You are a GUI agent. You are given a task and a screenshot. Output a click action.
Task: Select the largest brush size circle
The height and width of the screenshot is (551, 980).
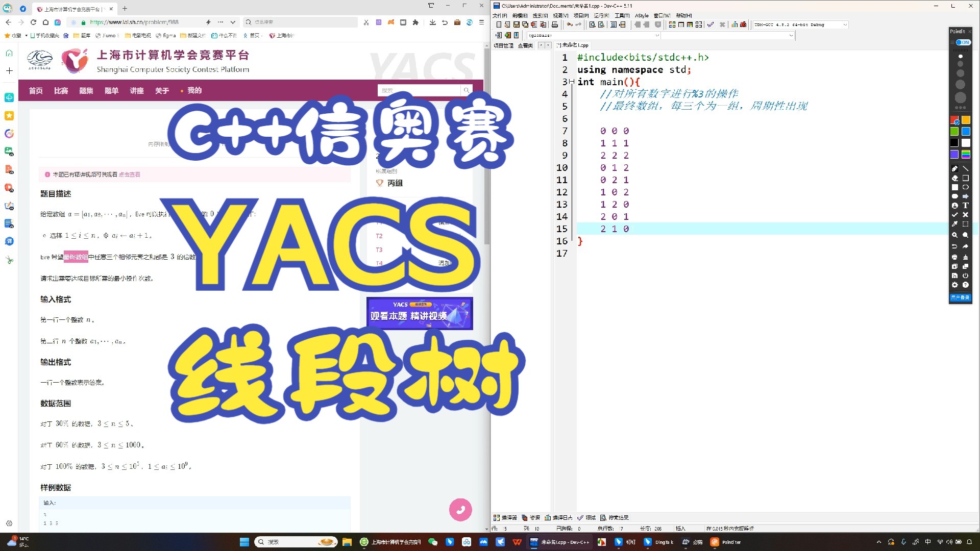960,97
